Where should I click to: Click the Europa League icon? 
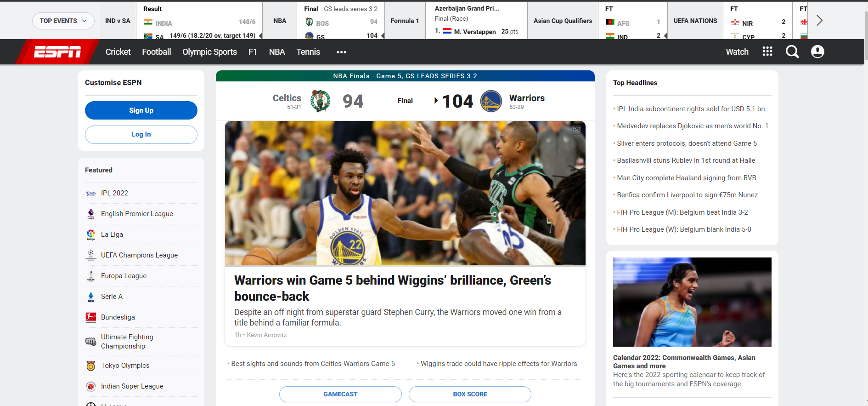91,276
